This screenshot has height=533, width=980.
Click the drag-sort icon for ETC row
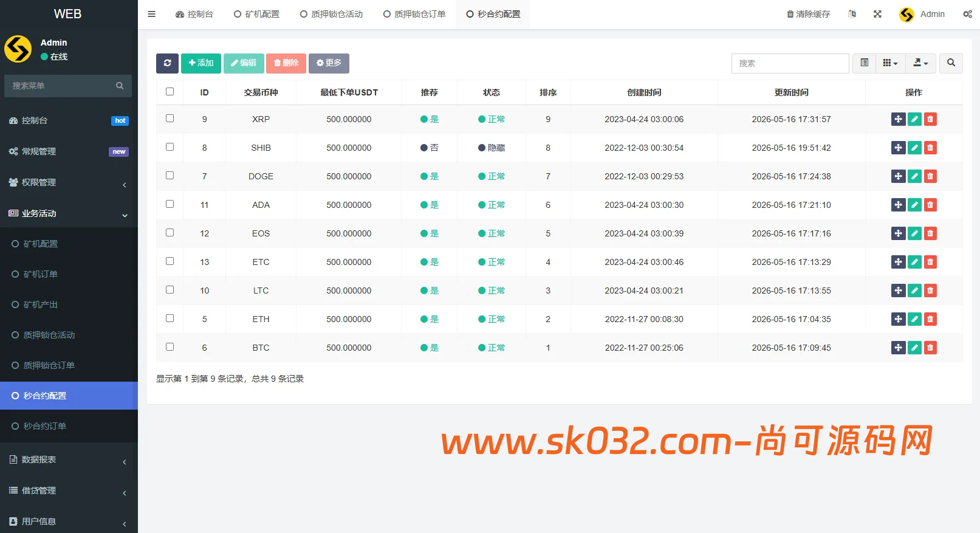[898, 262]
